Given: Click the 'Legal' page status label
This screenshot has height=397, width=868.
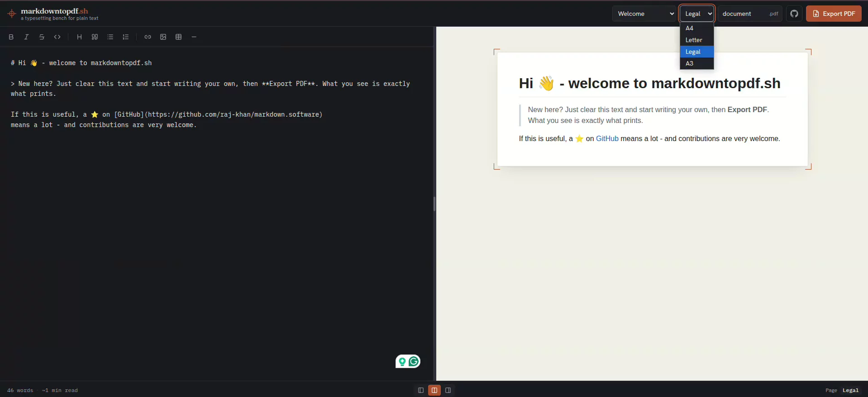Looking at the screenshot, I should point(850,390).
